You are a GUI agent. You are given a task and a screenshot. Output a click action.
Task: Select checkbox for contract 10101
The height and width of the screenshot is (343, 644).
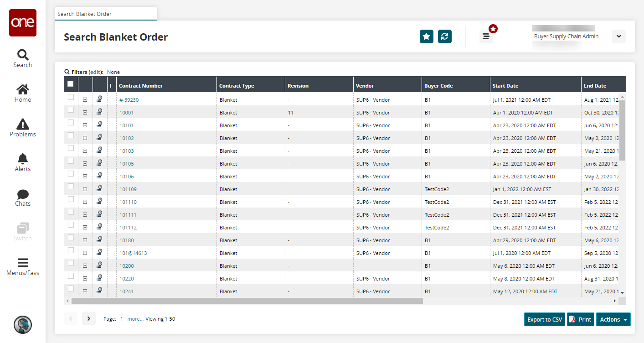(x=71, y=123)
